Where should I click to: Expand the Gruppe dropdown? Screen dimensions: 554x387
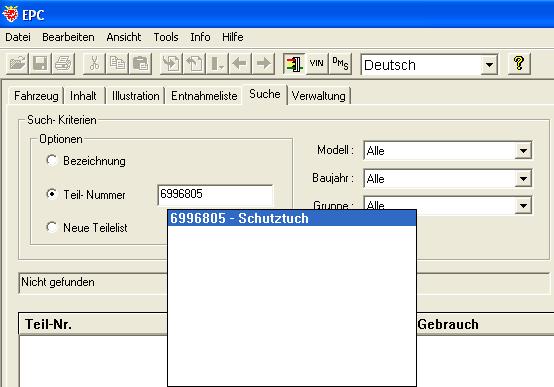pos(523,205)
